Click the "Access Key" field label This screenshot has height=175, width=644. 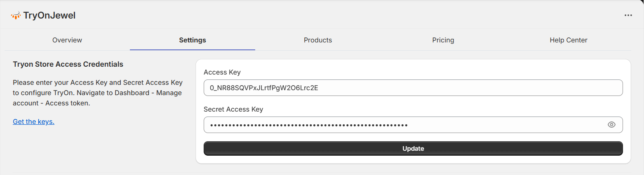[x=222, y=72]
